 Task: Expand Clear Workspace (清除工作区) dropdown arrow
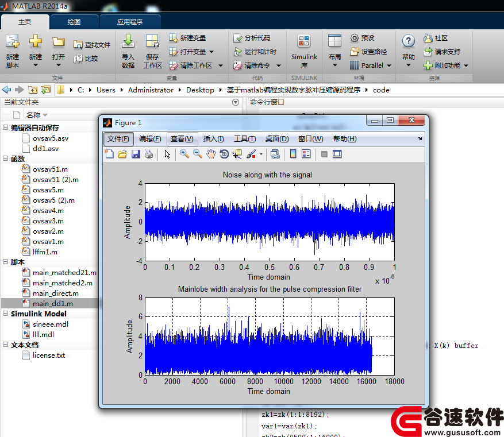pos(221,65)
